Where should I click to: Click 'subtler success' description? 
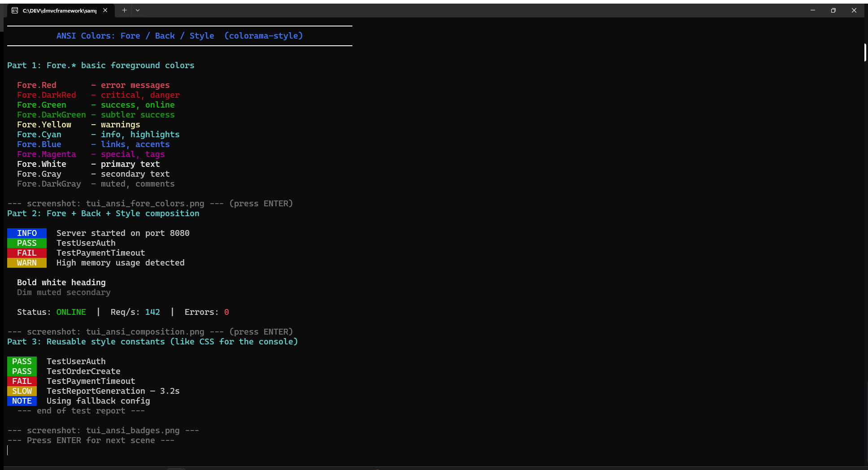coord(138,115)
